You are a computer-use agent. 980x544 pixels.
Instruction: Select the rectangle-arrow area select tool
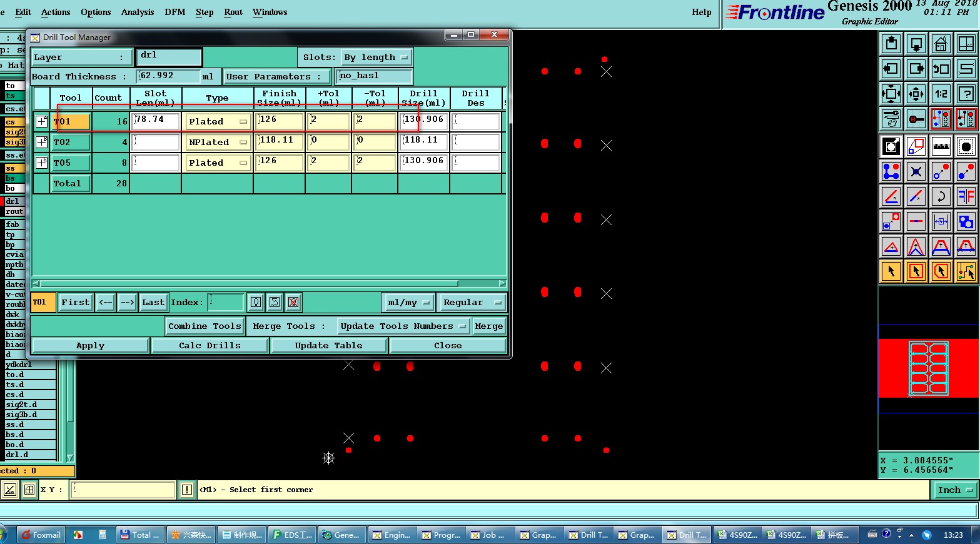[916, 271]
